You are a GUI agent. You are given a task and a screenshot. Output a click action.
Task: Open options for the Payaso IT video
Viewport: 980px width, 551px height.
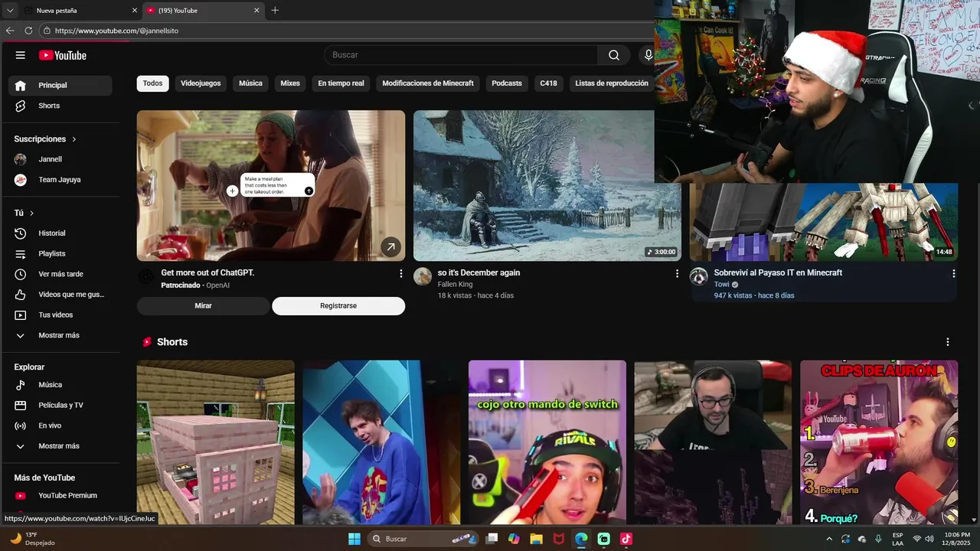click(x=953, y=273)
